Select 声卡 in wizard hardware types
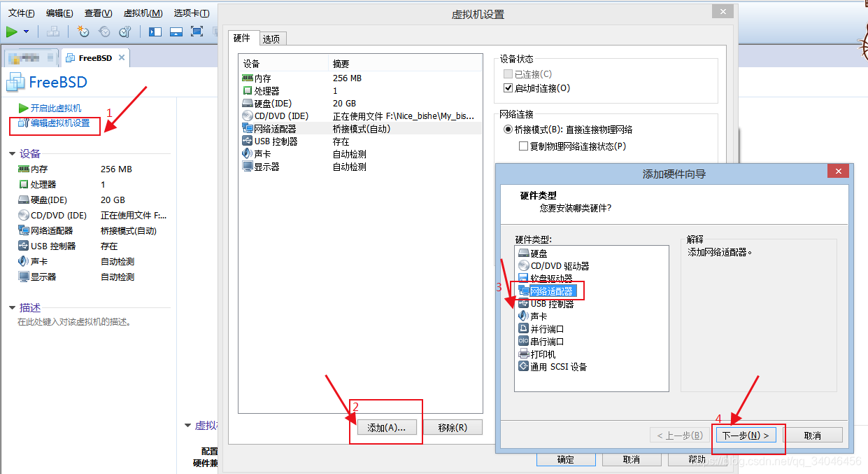This screenshot has height=474, width=868. point(533,316)
